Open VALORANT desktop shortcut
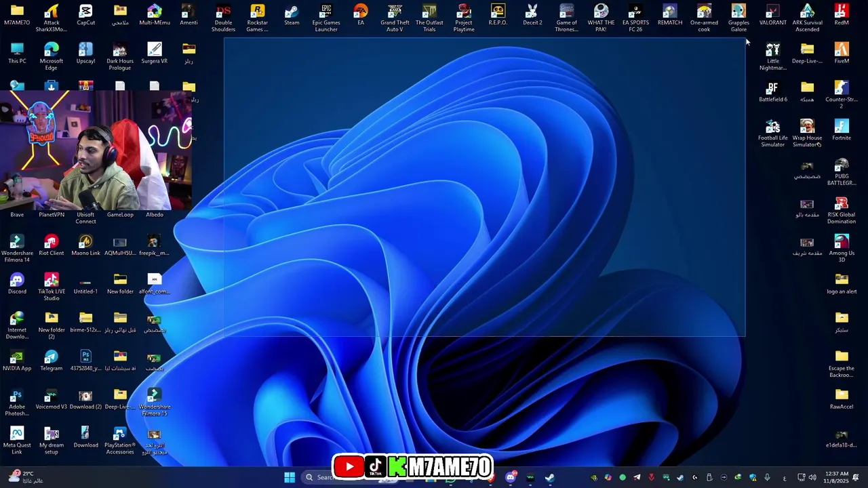The width and height of the screenshot is (868, 488). click(x=772, y=15)
